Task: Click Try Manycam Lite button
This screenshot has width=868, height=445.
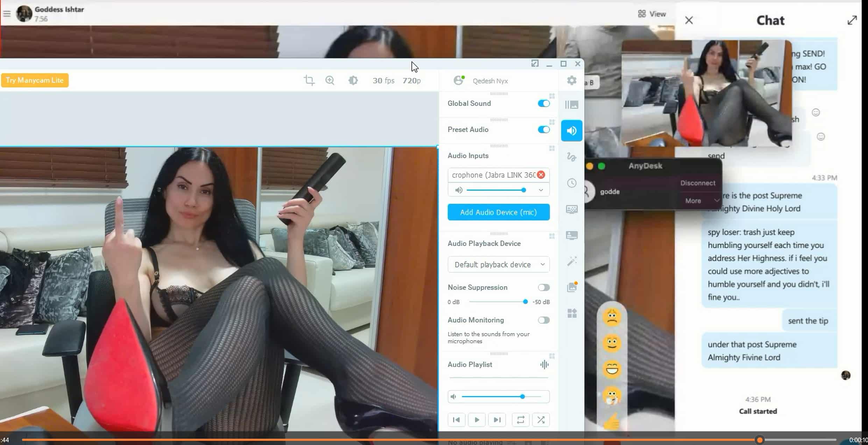Action: pos(35,80)
